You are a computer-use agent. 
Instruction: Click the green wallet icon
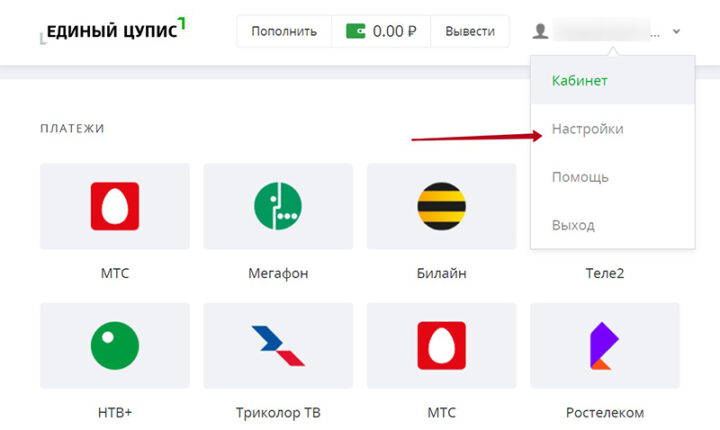[356, 31]
